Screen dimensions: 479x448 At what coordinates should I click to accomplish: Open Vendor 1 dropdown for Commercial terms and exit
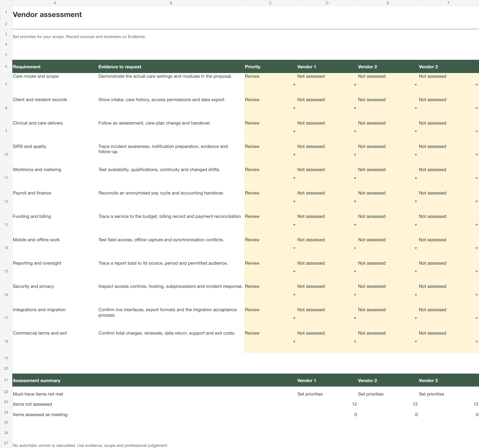pyautogui.click(x=355, y=342)
